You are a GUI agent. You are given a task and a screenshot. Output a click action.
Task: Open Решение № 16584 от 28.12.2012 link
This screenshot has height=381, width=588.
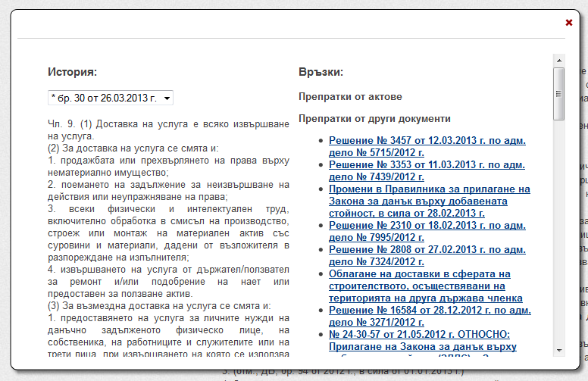click(430, 316)
